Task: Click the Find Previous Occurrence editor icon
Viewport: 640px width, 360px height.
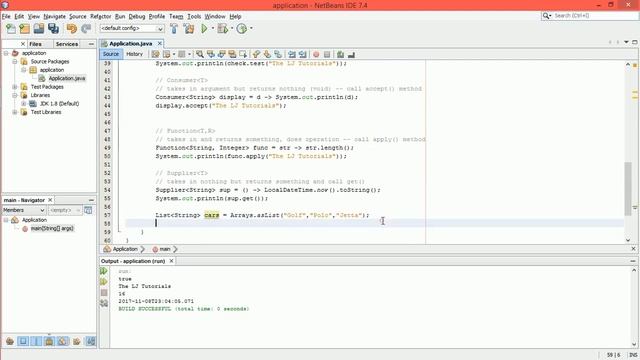Action: click(211, 54)
